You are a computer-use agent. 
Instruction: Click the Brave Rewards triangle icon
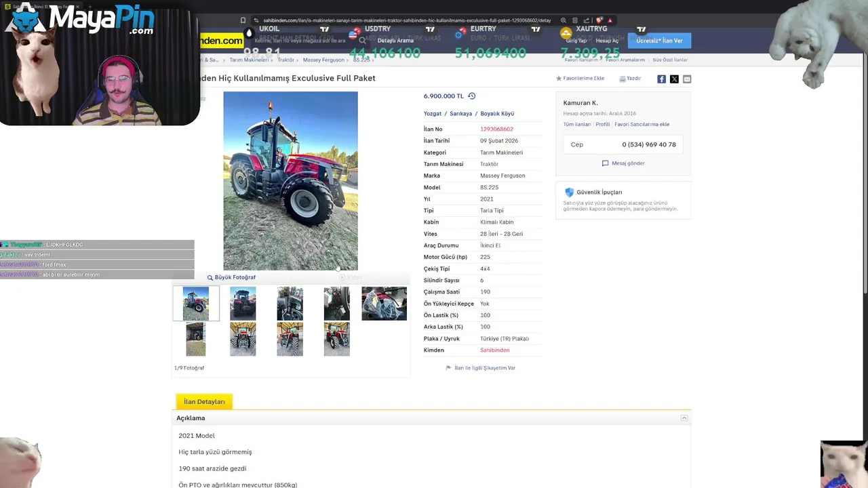610,20
